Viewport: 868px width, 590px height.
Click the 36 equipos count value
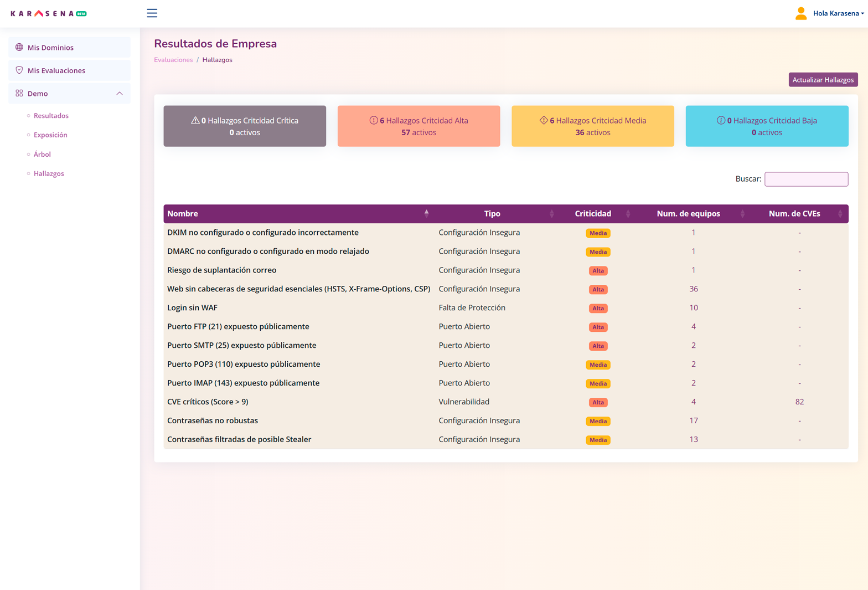pyautogui.click(x=694, y=289)
